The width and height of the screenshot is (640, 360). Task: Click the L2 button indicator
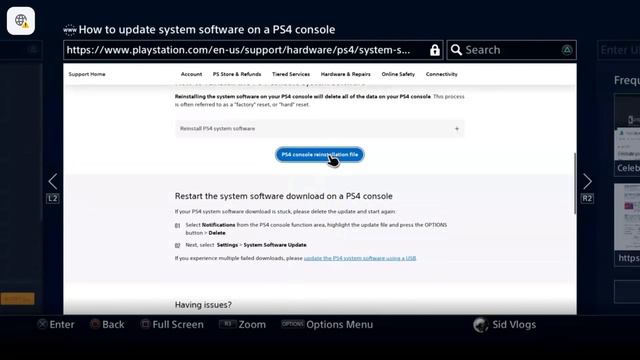pos(53,199)
